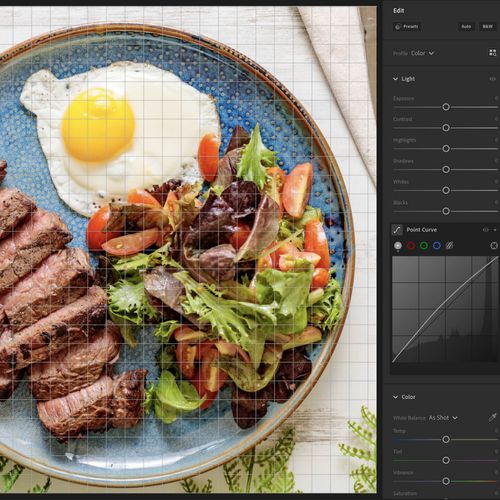Adjust the Tint slider handle
500x500 pixels.
pyautogui.click(x=446, y=460)
